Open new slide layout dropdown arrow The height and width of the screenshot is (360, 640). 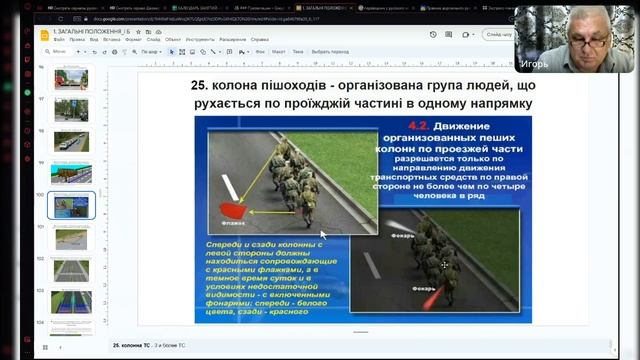(85, 52)
